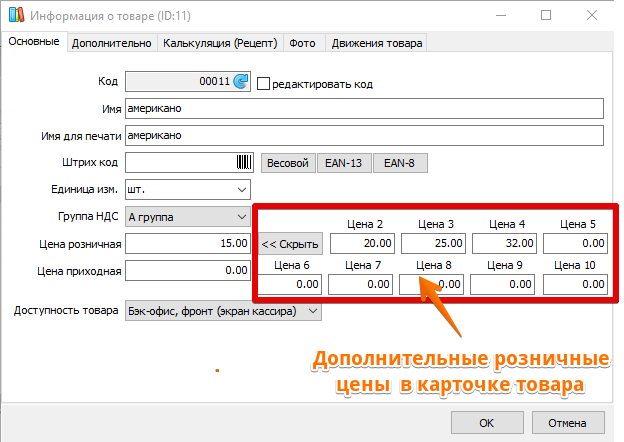Click the Штрих код input field
The height and width of the screenshot is (442, 624).
click(189, 163)
